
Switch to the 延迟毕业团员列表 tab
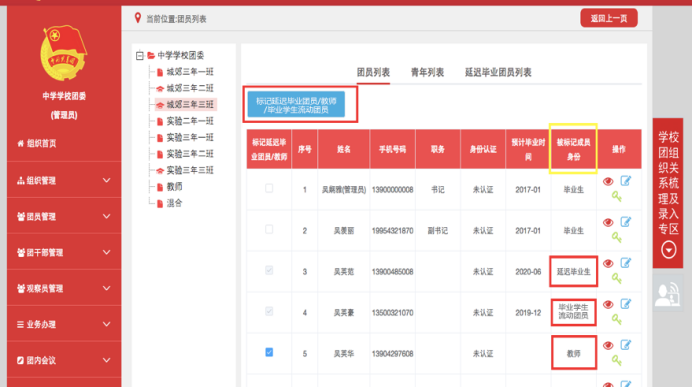click(498, 72)
